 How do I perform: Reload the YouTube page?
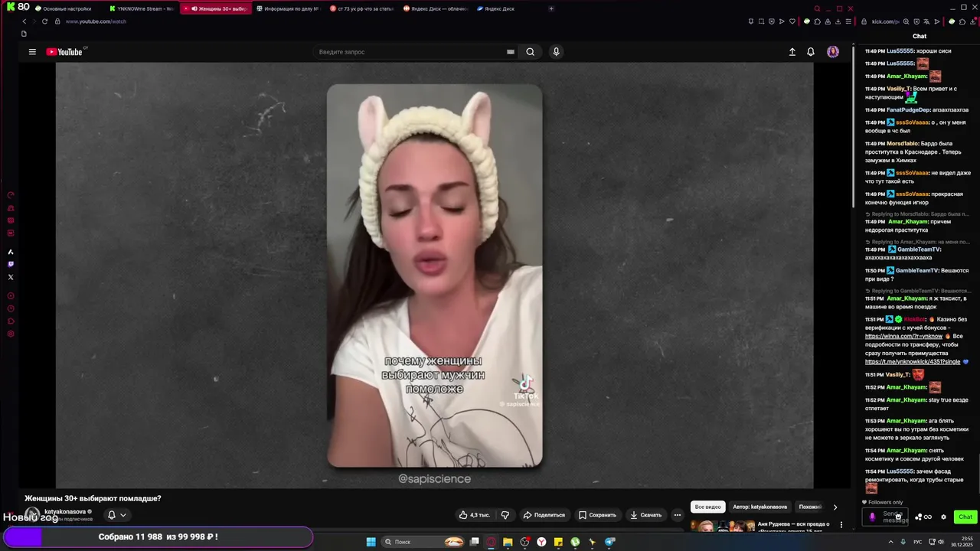(44, 21)
